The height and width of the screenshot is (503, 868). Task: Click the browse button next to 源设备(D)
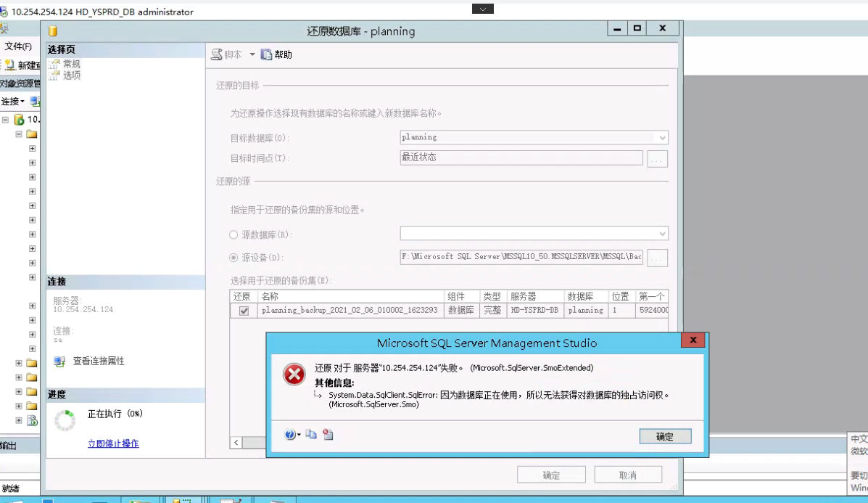[657, 258]
